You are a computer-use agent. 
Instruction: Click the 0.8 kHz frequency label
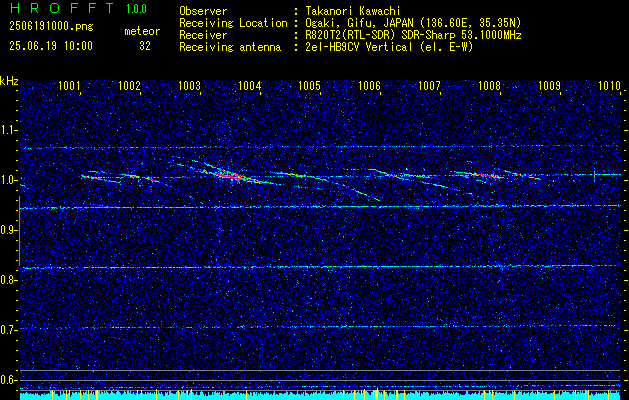pyautogui.click(x=9, y=280)
